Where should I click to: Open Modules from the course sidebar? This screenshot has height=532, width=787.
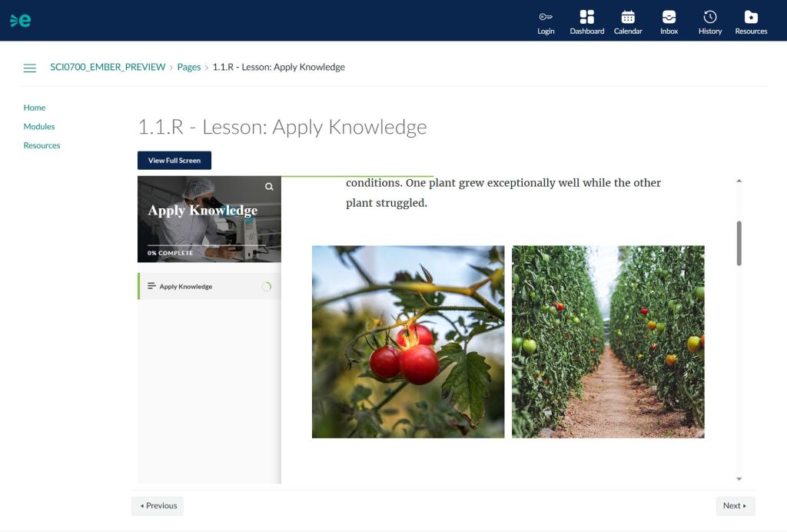(x=38, y=126)
